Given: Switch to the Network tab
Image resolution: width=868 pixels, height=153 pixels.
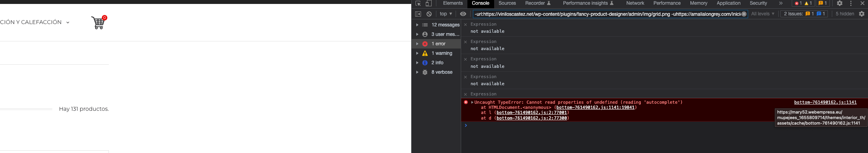Looking at the screenshot, I should click(635, 3).
